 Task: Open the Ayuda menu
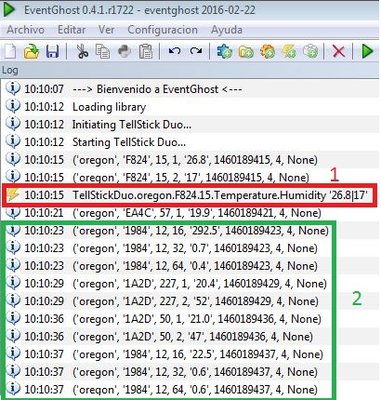(x=227, y=30)
